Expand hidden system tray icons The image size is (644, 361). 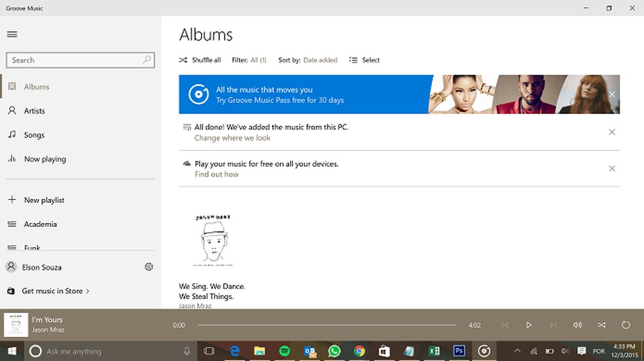pos(517,351)
